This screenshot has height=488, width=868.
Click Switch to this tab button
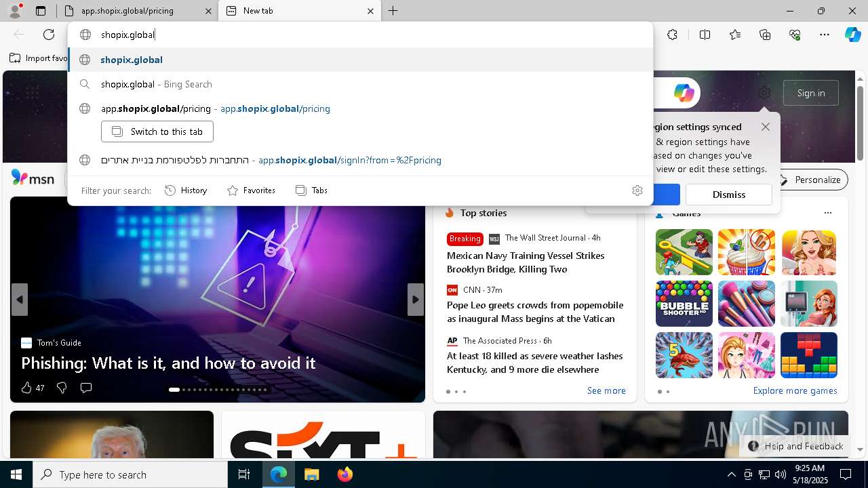tap(157, 131)
